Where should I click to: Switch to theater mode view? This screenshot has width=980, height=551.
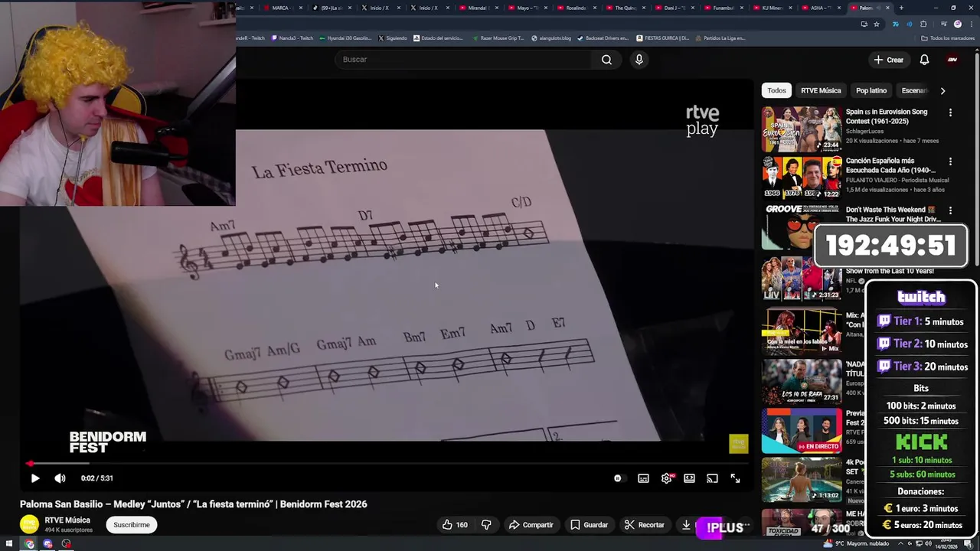tap(689, 478)
